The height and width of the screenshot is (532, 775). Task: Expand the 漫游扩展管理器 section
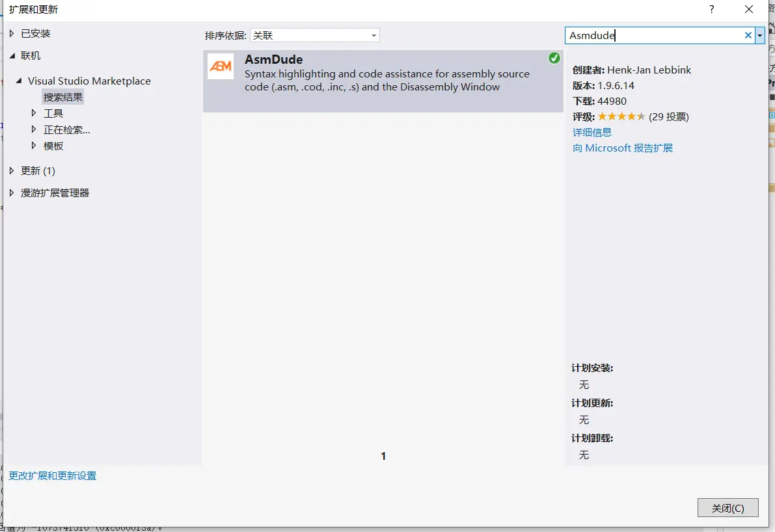pos(11,193)
